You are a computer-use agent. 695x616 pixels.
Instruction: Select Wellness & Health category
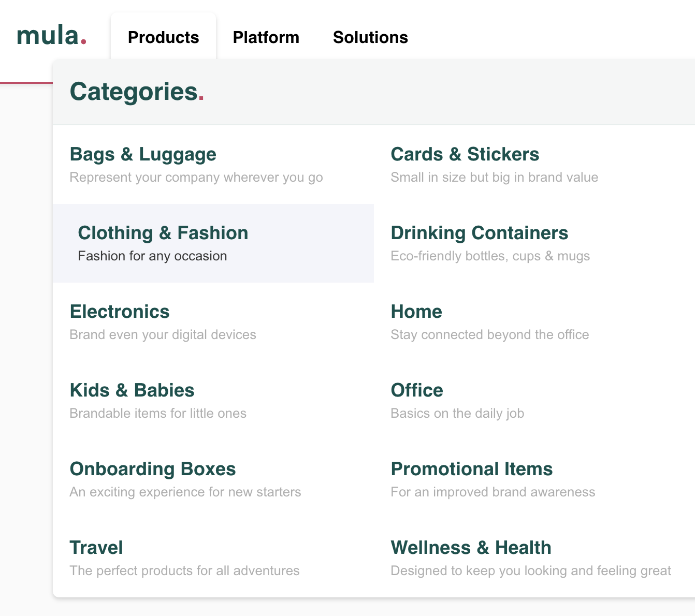[471, 548]
